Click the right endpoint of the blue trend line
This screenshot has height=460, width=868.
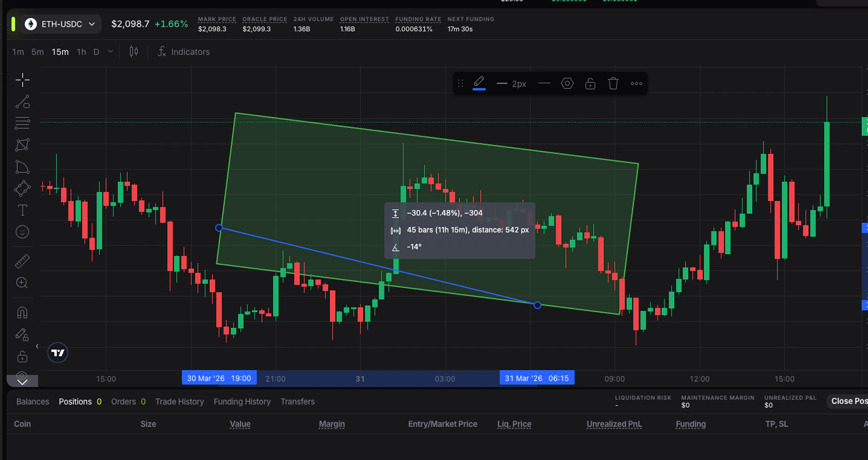(x=537, y=305)
